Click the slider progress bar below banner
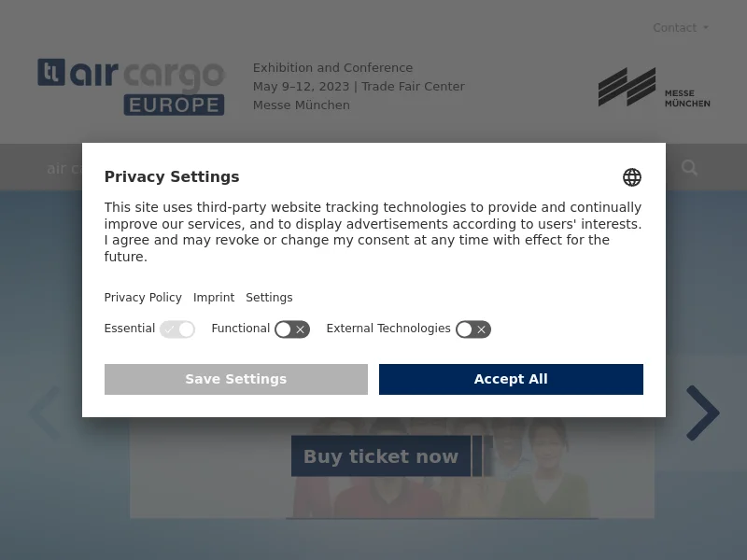The width and height of the screenshot is (747, 560). tap(442, 518)
